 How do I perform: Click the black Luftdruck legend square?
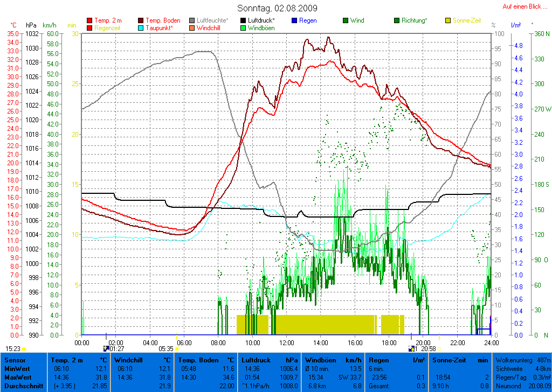click(x=243, y=20)
